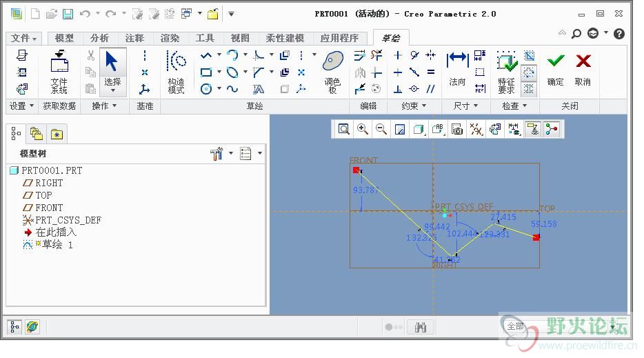Apply the parallel constraint icon

coord(430,89)
